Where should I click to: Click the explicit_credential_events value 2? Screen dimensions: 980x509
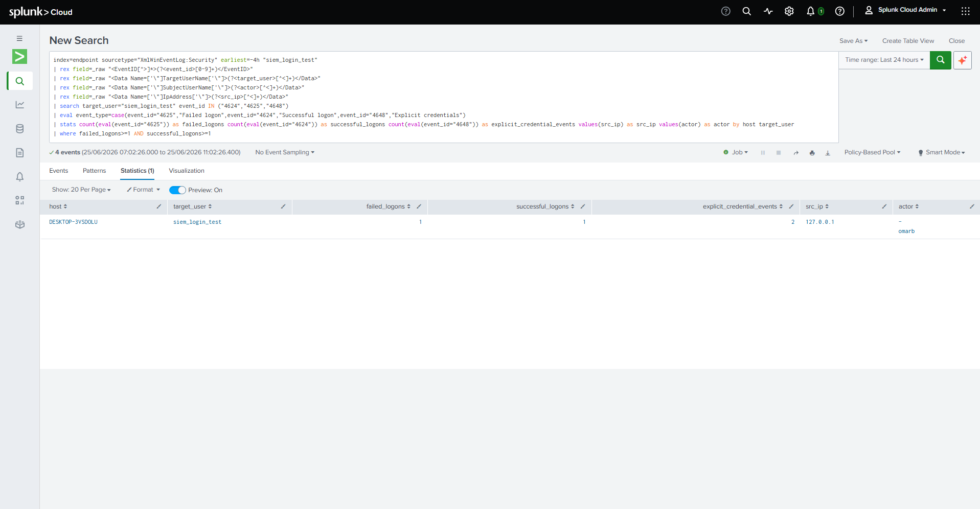pos(793,222)
